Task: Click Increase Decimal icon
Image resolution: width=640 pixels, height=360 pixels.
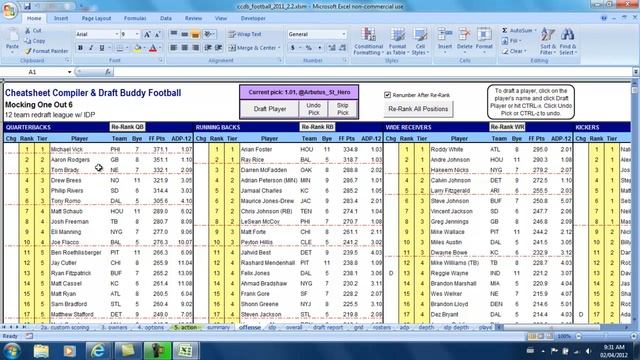Action: click(331, 48)
